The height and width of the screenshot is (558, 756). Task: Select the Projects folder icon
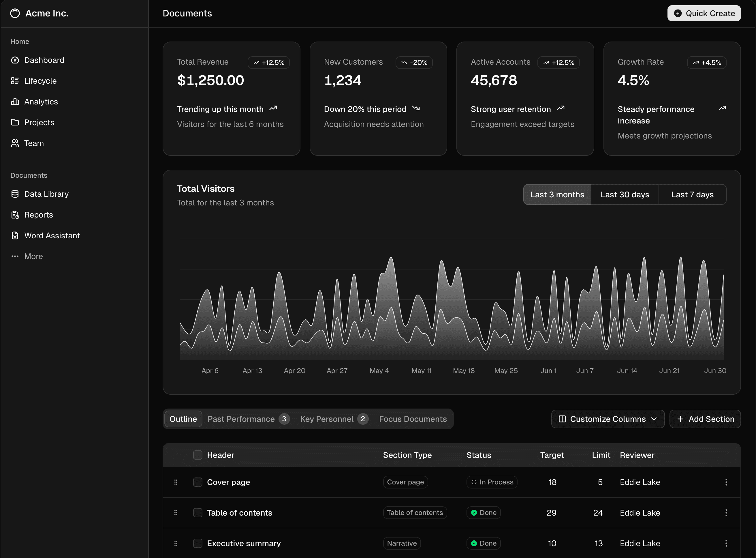tap(15, 122)
